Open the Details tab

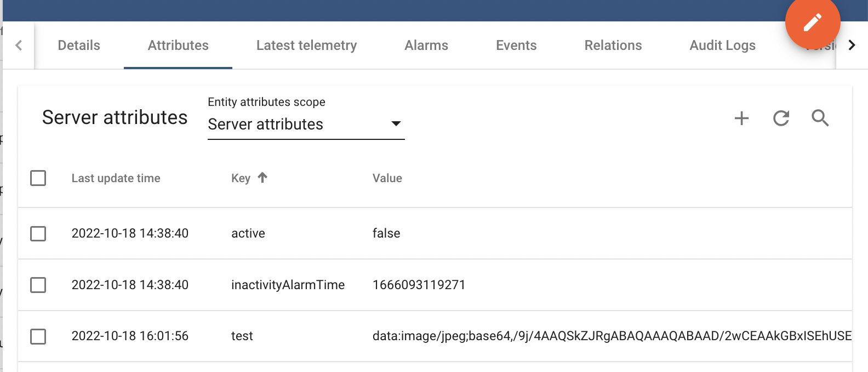(x=78, y=45)
